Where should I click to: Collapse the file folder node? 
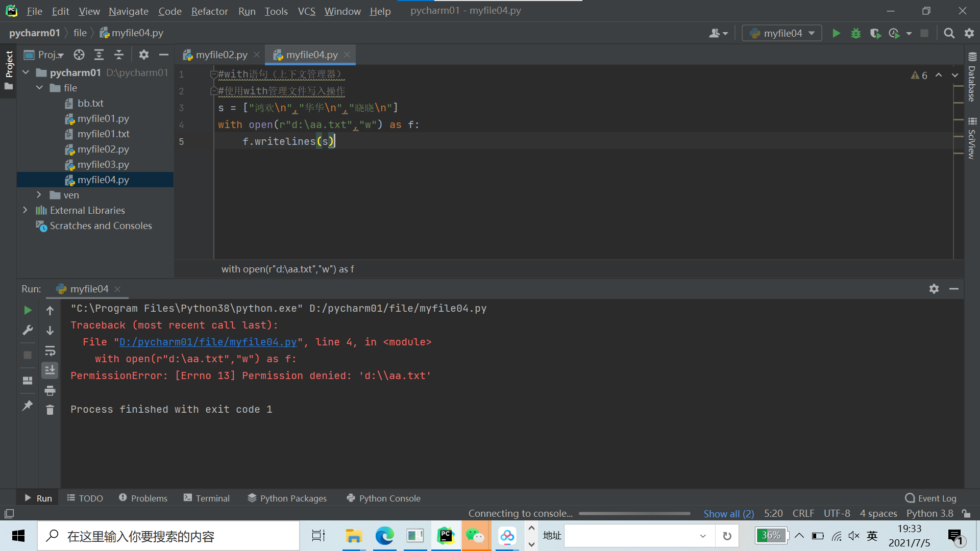point(39,88)
